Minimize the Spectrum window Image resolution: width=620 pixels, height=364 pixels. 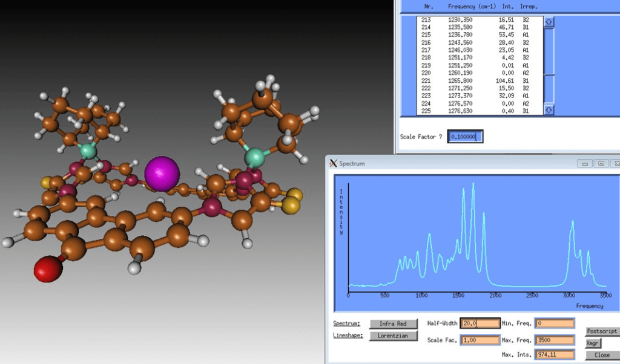(584, 163)
